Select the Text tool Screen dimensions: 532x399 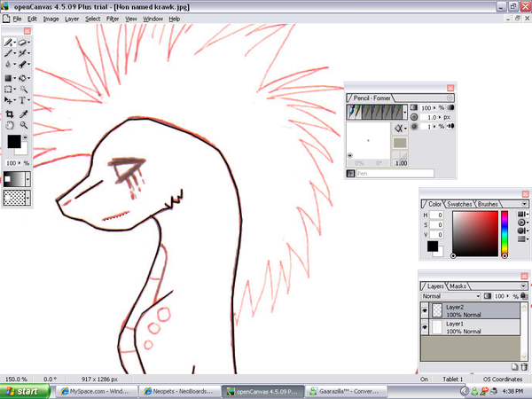[x=23, y=101]
